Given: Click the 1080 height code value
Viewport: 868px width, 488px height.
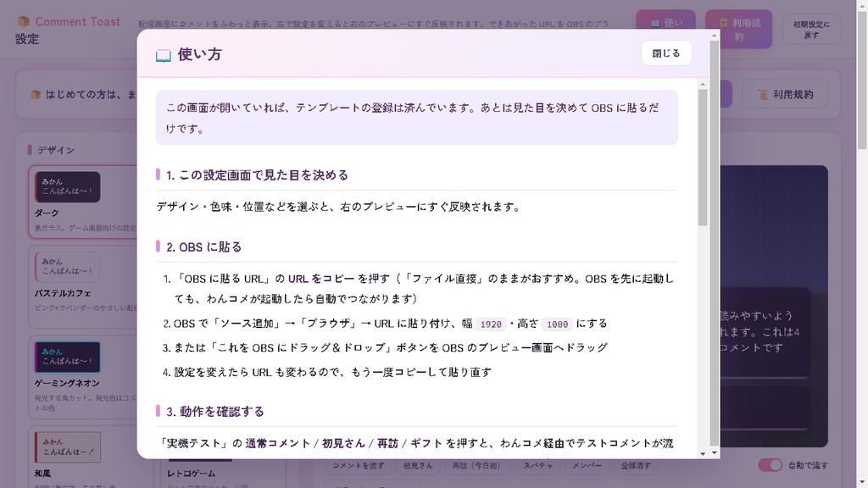Looking at the screenshot, I should pyautogui.click(x=557, y=324).
